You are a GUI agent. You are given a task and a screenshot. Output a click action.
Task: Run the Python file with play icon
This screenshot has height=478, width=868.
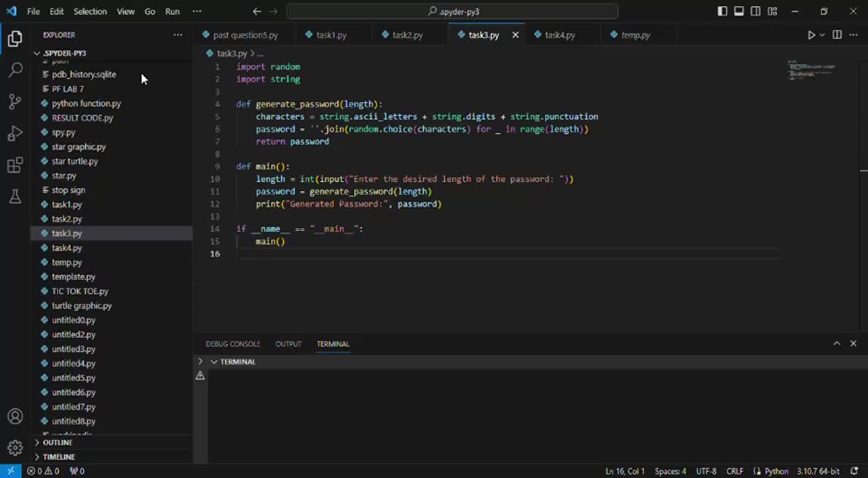tap(811, 35)
